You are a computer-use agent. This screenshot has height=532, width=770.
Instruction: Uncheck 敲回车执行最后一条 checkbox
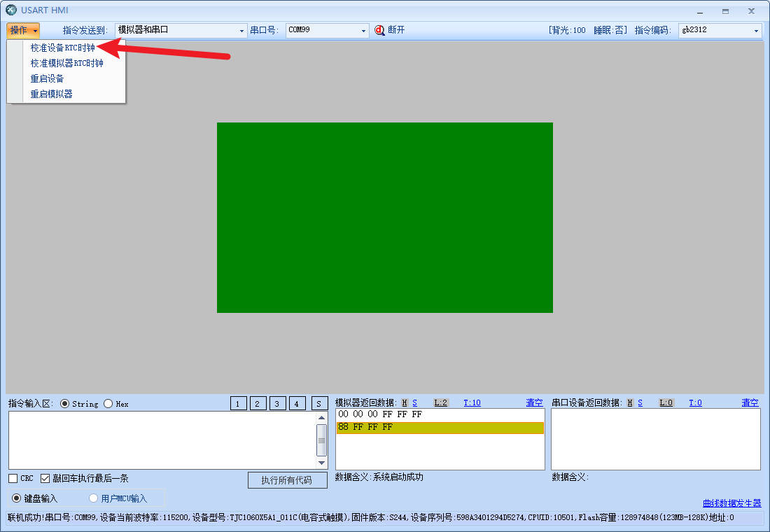click(x=45, y=479)
